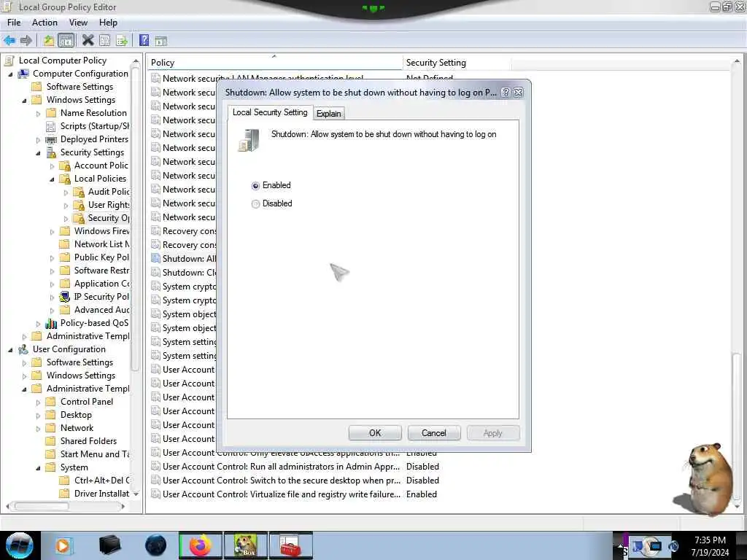Screen dimensions: 747x560
Task: Open Properties via the toolbar sheet icon
Action: [105, 41]
